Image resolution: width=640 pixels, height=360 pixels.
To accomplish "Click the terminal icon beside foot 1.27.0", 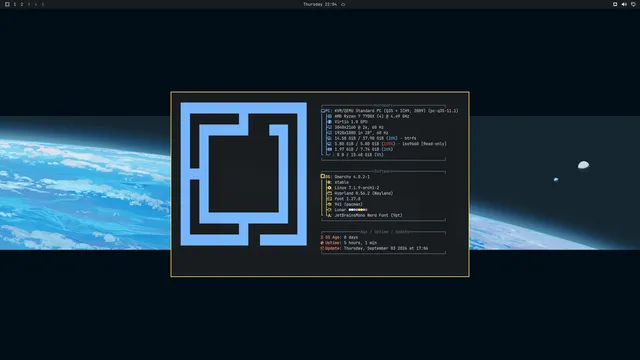I will (329, 199).
